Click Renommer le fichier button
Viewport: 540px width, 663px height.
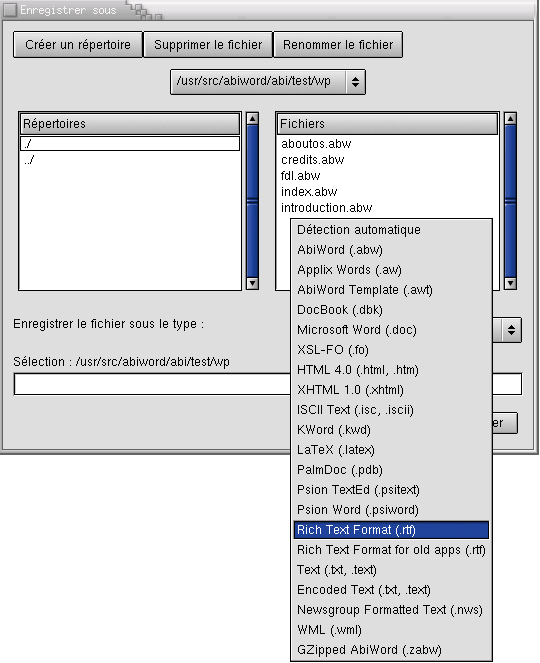(x=338, y=44)
